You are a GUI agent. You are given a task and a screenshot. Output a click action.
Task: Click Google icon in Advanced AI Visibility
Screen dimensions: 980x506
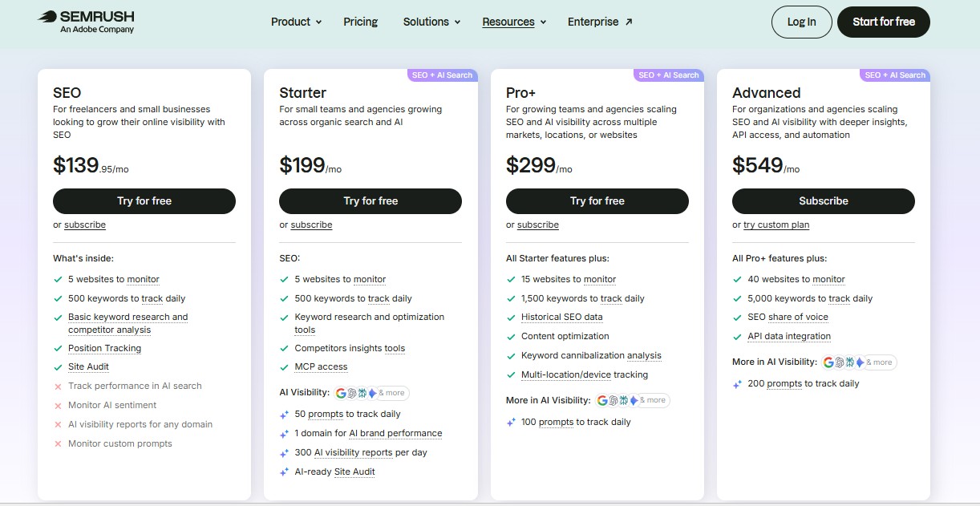click(x=828, y=362)
